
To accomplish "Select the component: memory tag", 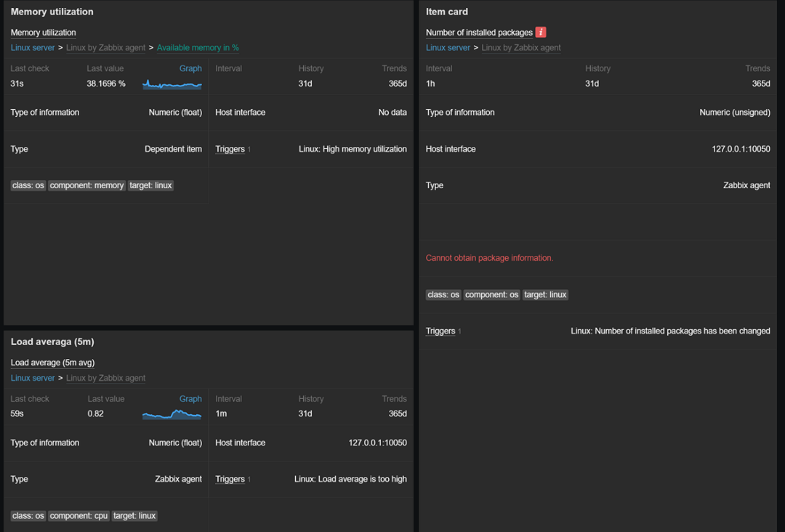I will (86, 185).
